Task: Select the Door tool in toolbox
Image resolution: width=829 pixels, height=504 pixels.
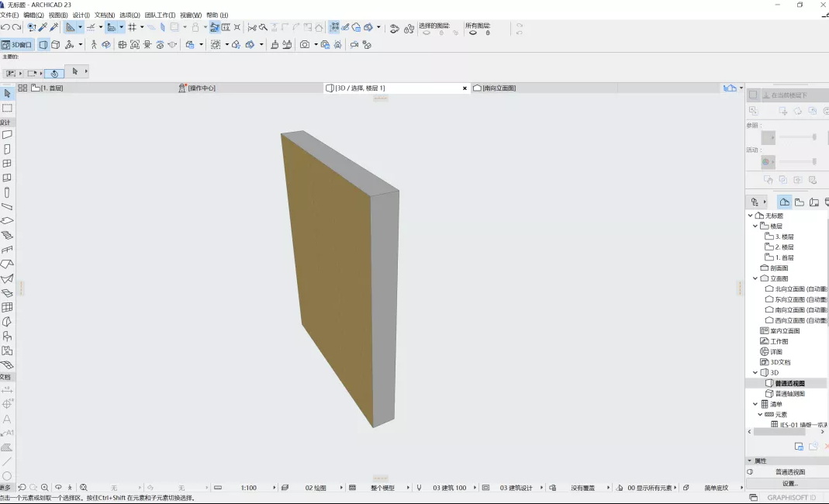Action: click(7, 149)
